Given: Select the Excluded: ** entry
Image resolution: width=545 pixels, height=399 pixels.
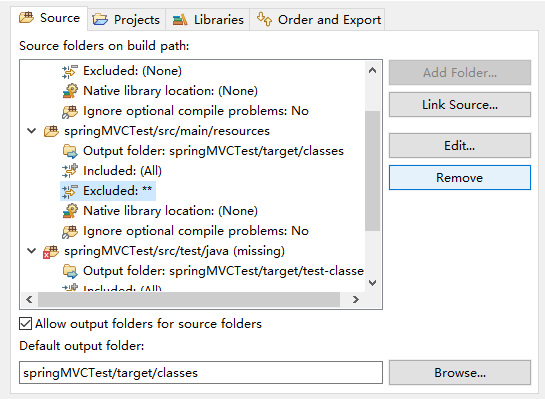Looking at the screenshot, I should (x=108, y=191).
